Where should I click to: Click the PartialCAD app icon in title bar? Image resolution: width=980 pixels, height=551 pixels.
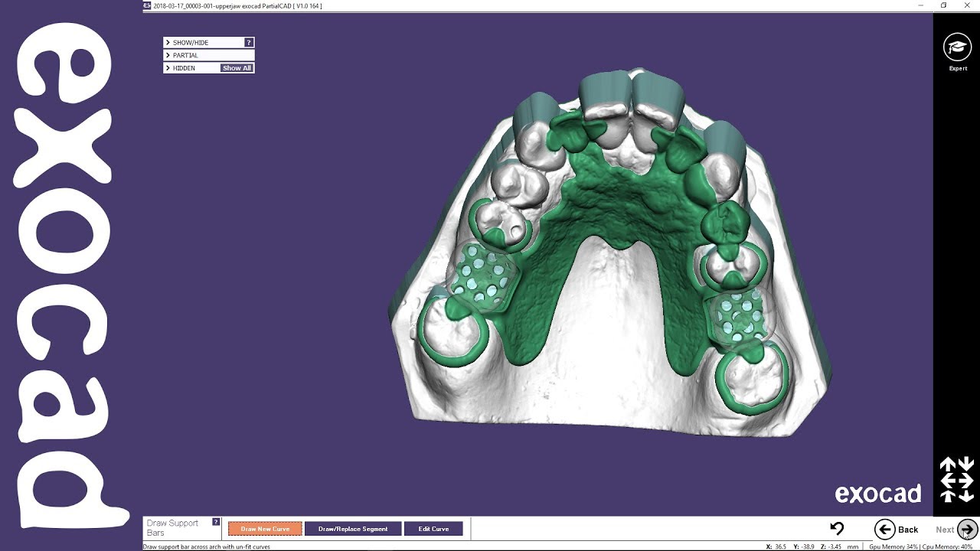(x=147, y=5)
